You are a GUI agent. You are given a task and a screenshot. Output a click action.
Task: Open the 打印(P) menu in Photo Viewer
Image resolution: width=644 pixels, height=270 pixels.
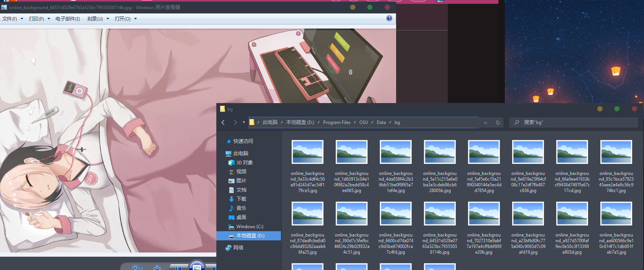point(40,19)
